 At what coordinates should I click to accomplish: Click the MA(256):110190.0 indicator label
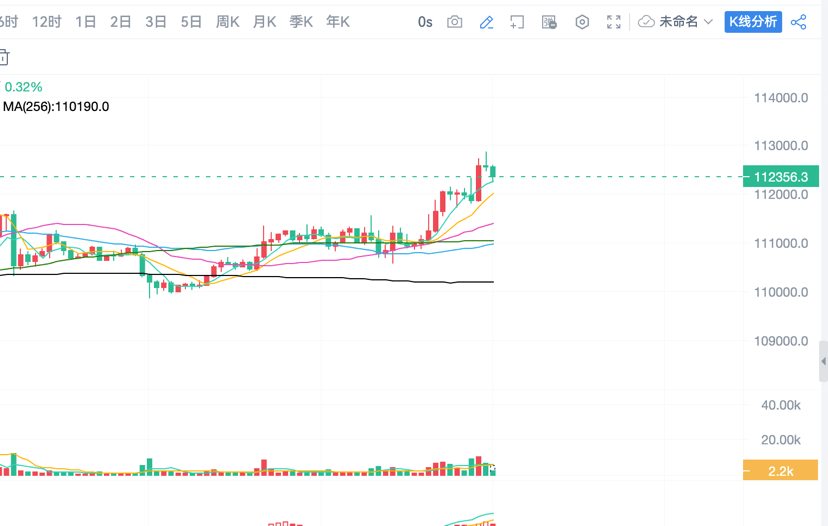pyautogui.click(x=56, y=107)
